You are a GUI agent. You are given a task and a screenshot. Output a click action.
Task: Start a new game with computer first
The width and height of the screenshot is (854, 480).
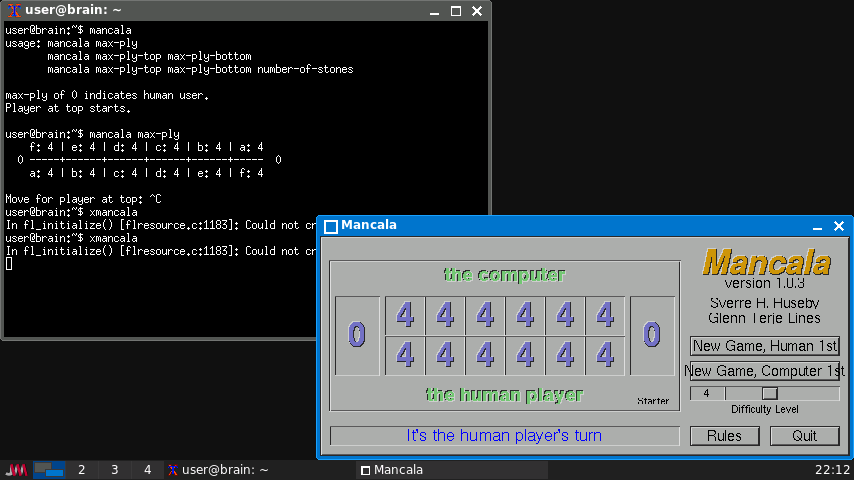click(x=765, y=371)
